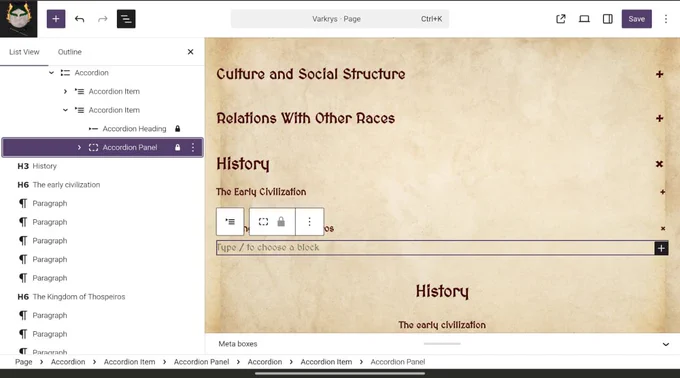Click centered History heading on page

tap(442, 291)
